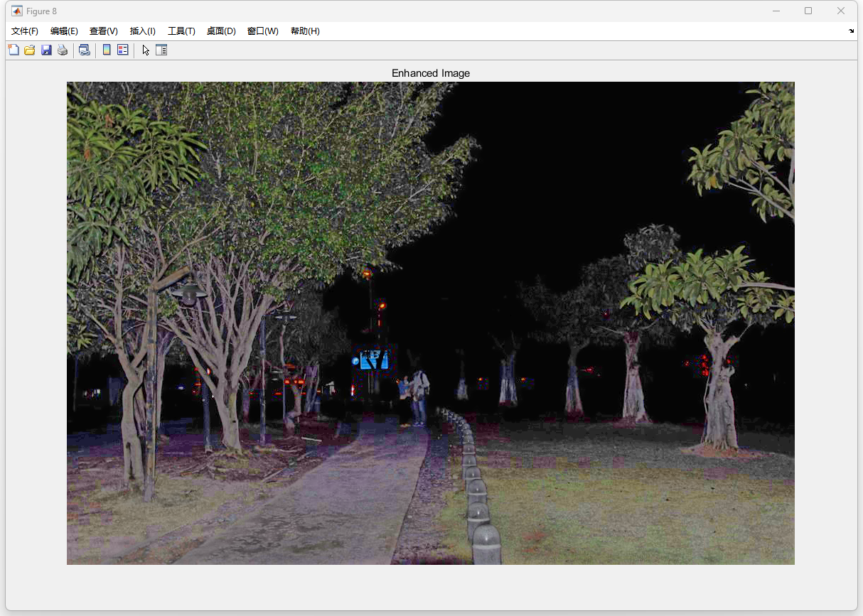863x616 pixels.
Task: Expand the 文件(F) menu
Action: click(25, 31)
